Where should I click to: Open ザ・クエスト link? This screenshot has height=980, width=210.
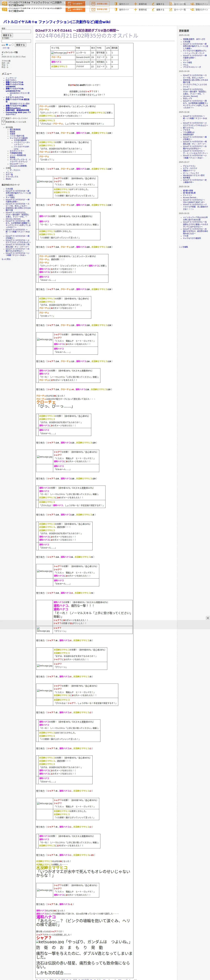coord(15,170)
